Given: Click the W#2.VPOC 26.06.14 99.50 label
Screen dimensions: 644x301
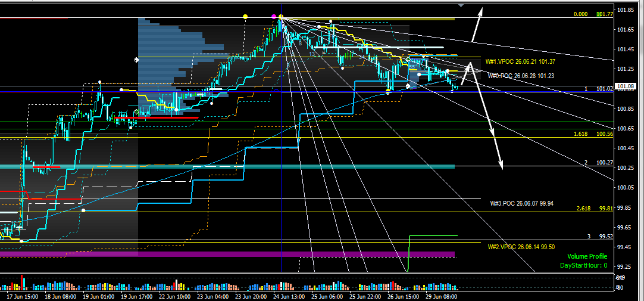Looking at the screenshot, I should [521, 247].
